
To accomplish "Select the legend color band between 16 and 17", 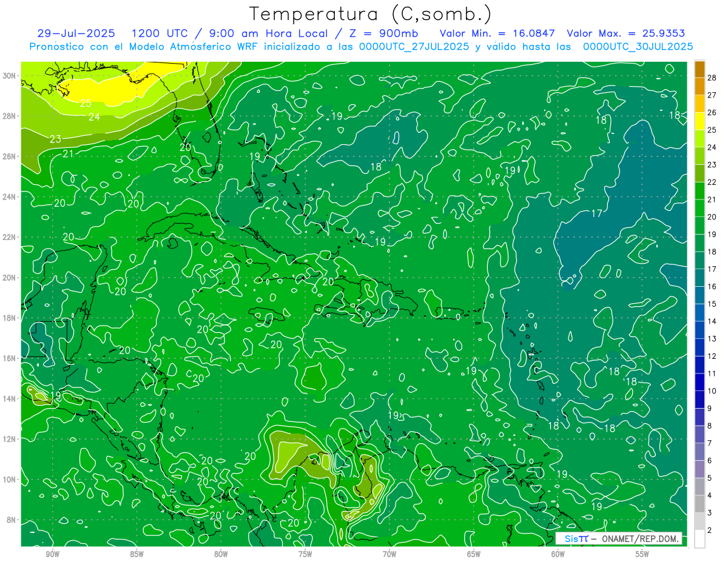I will (x=699, y=278).
